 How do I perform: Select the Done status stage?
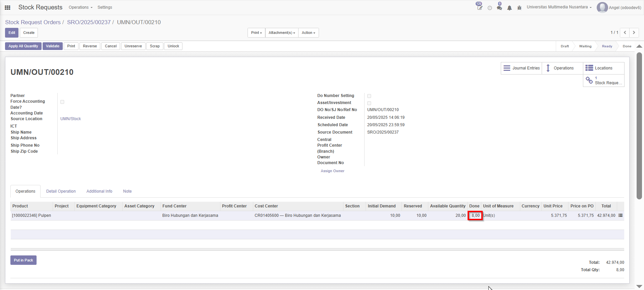point(627,46)
